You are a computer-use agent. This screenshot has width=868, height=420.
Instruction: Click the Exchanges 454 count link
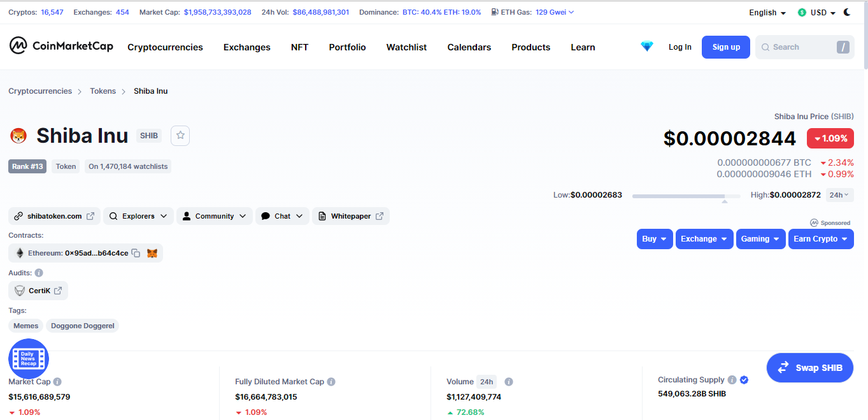pyautogui.click(x=122, y=12)
